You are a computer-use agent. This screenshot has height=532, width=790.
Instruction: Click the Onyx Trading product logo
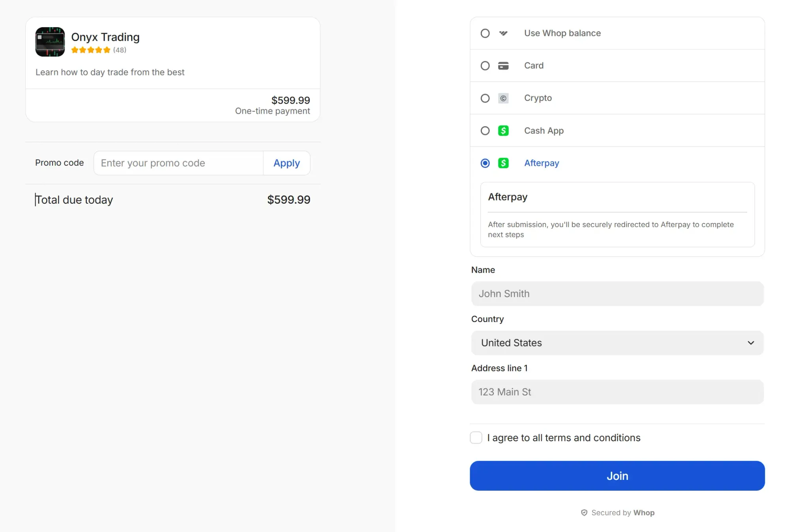pos(50,42)
